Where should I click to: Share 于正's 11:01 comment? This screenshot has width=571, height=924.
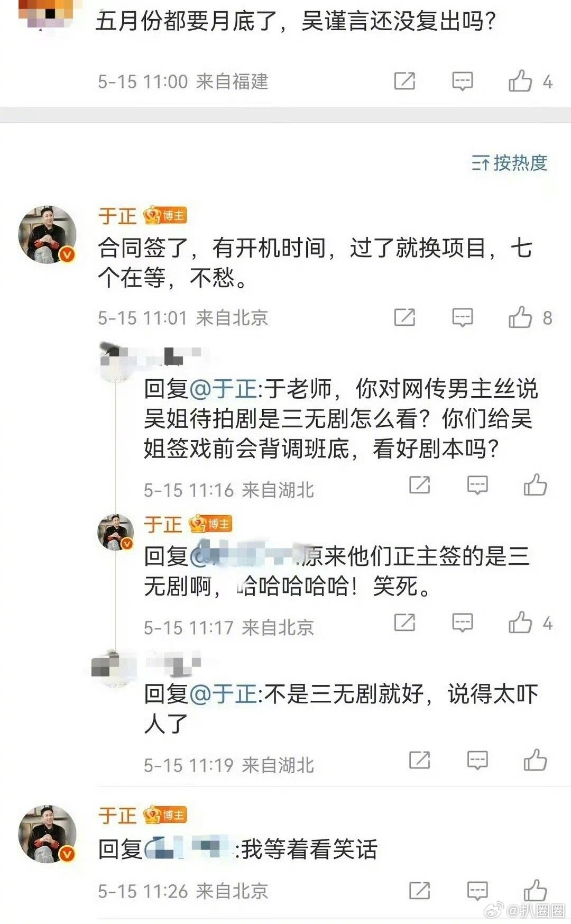click(x=405, y=317)
